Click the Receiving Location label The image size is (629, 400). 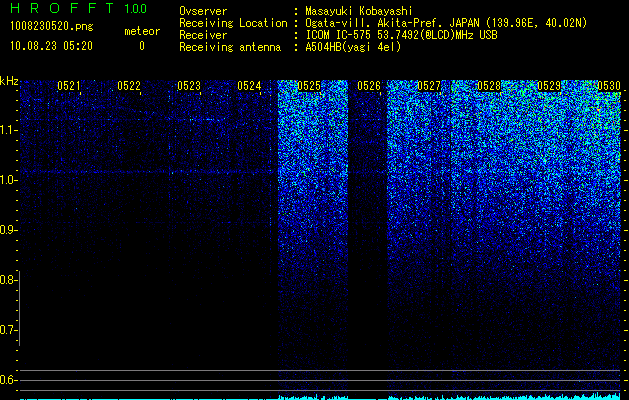[233, 23]
